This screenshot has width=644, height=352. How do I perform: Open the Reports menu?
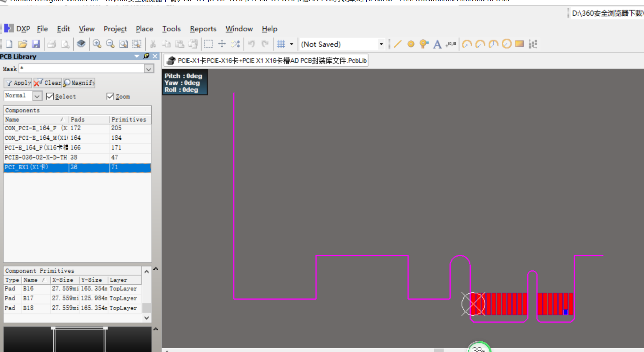click(203, 29)
